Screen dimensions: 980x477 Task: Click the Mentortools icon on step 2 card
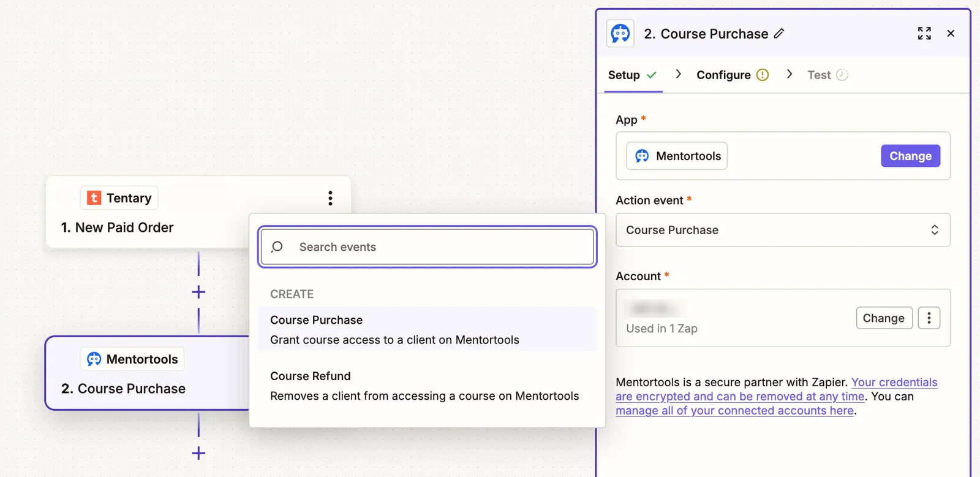(94, 359)
